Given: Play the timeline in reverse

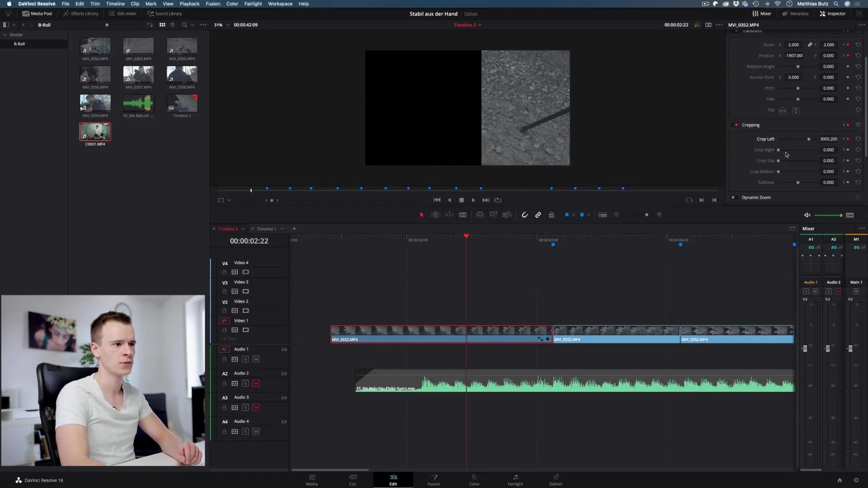Looking at the screenshot, I should tap(449, 200).
